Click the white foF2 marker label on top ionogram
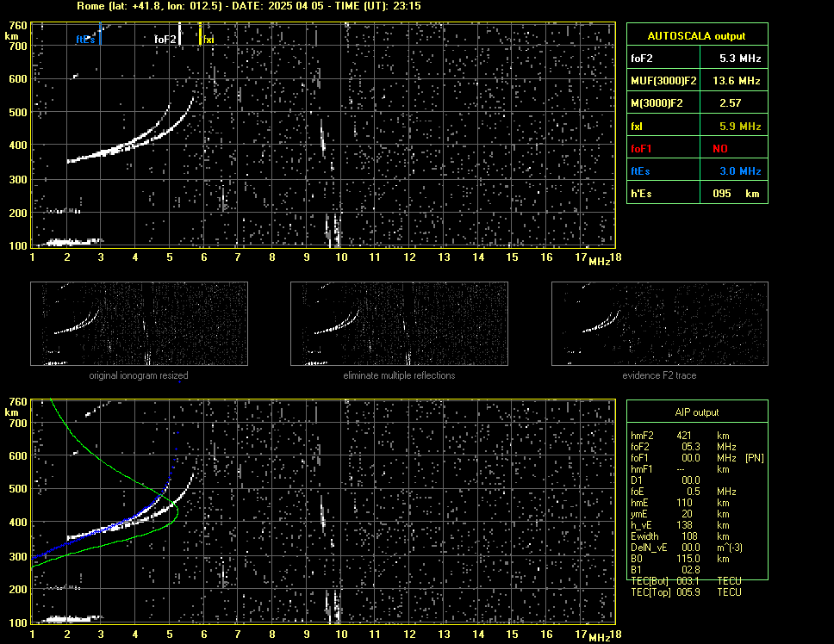834x644 pixels. click(165, 40)
